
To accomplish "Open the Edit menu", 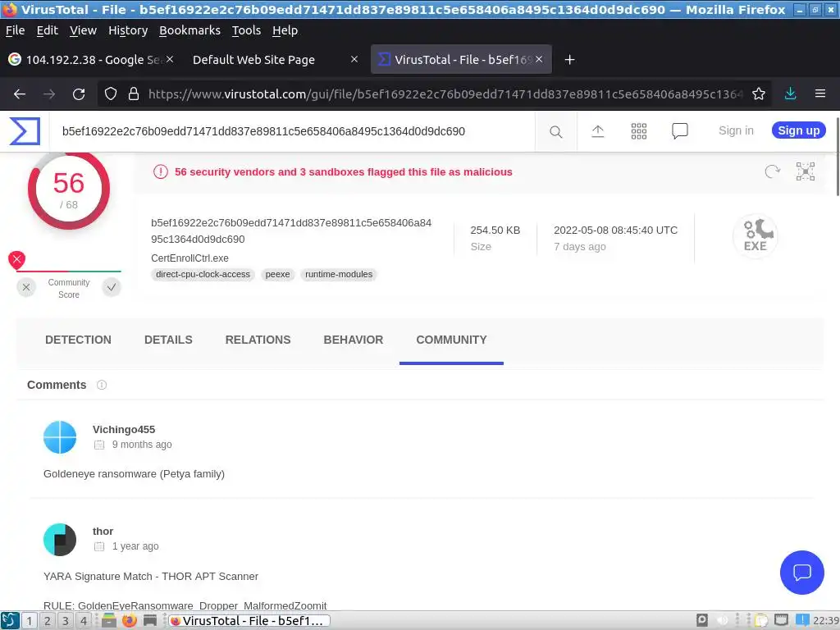I will [47, 30].
